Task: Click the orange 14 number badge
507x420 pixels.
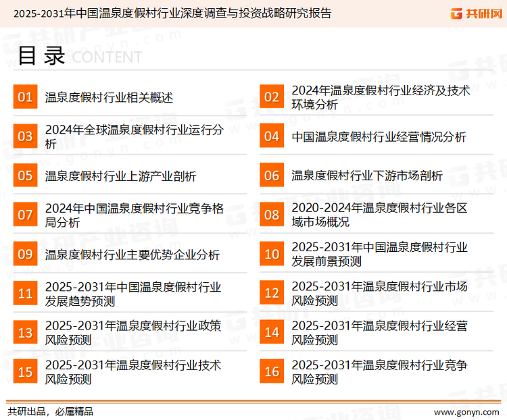Action: 272,332
